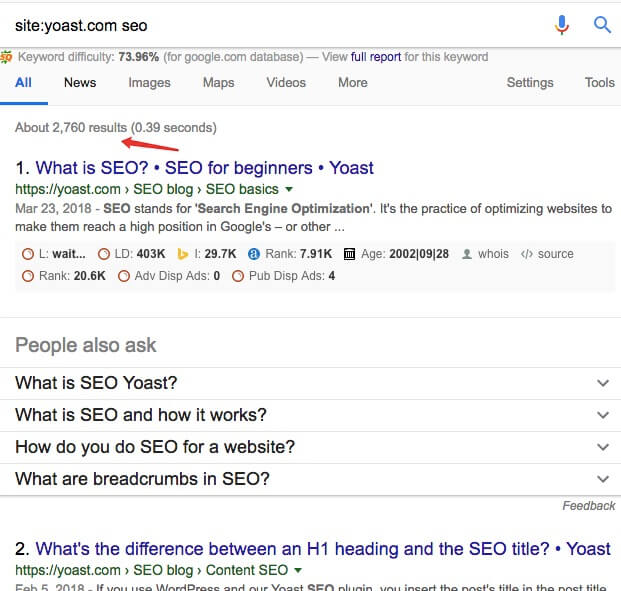Click the 'People also ask' heading
Image resolution: width=621 pixels, height=591 pixels.
(86, 345)
